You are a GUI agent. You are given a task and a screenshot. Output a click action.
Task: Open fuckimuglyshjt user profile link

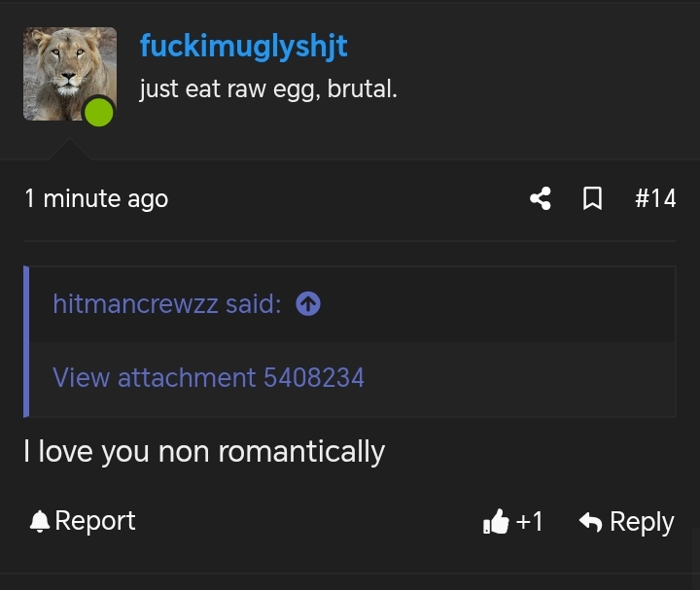[244, 47]
